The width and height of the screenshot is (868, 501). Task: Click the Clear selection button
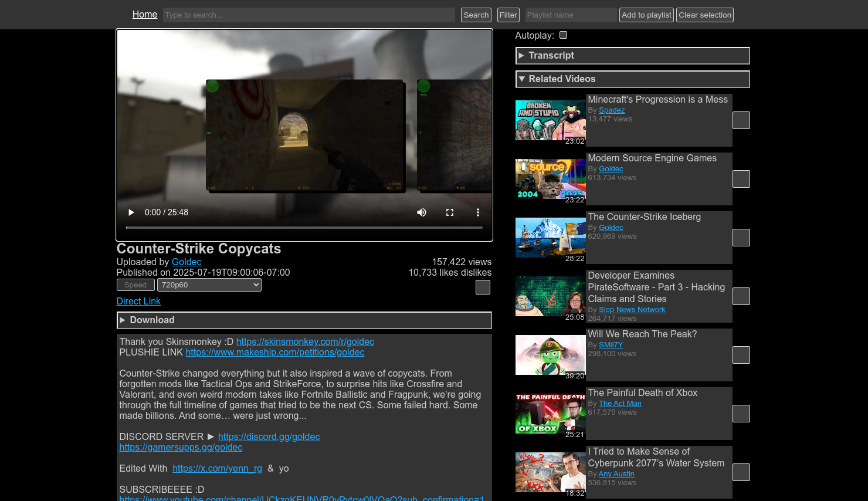[705, 15]
